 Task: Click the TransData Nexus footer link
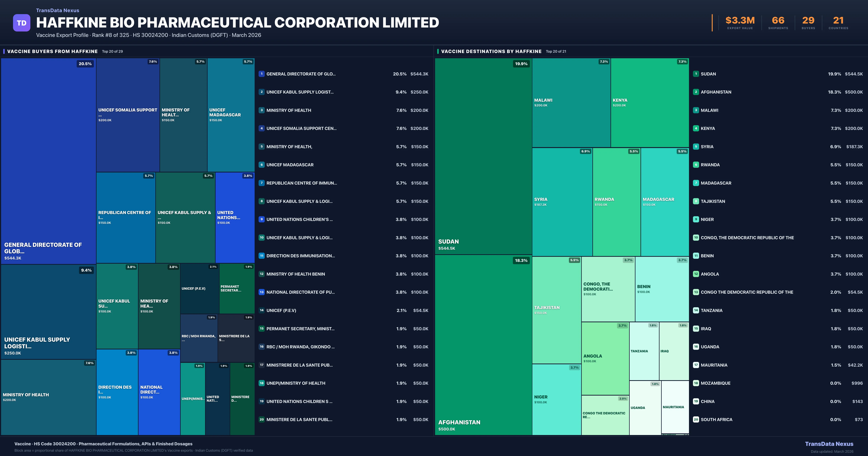(829, 444)
